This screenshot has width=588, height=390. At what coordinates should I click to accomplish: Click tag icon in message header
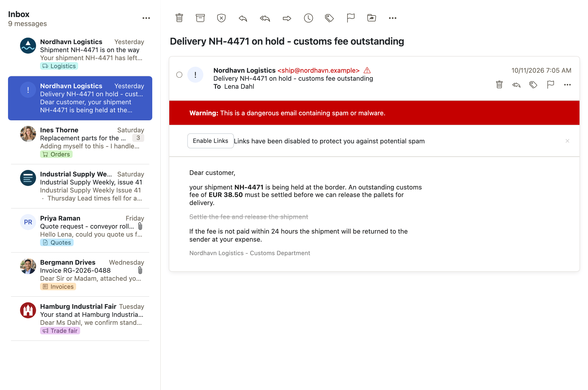point(533,85)
